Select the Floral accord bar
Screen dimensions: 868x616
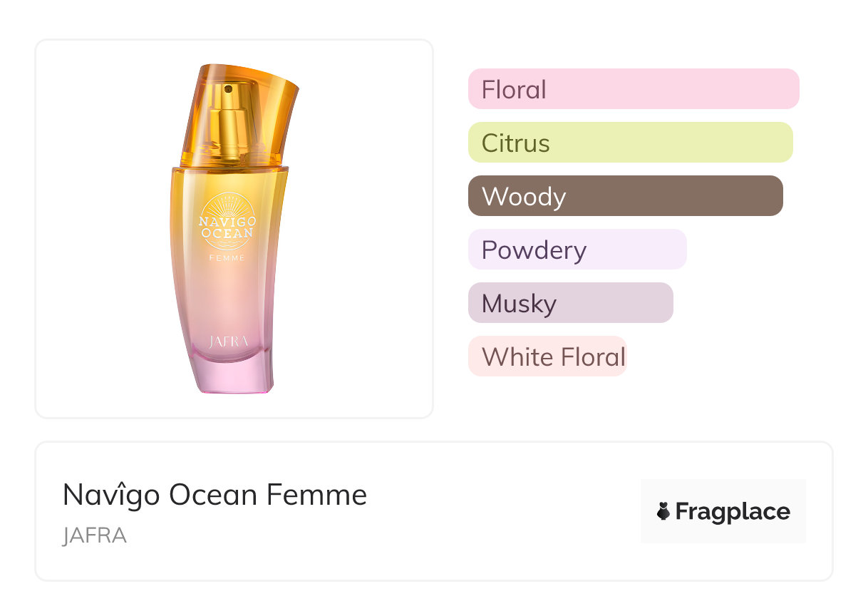[633, 89]
